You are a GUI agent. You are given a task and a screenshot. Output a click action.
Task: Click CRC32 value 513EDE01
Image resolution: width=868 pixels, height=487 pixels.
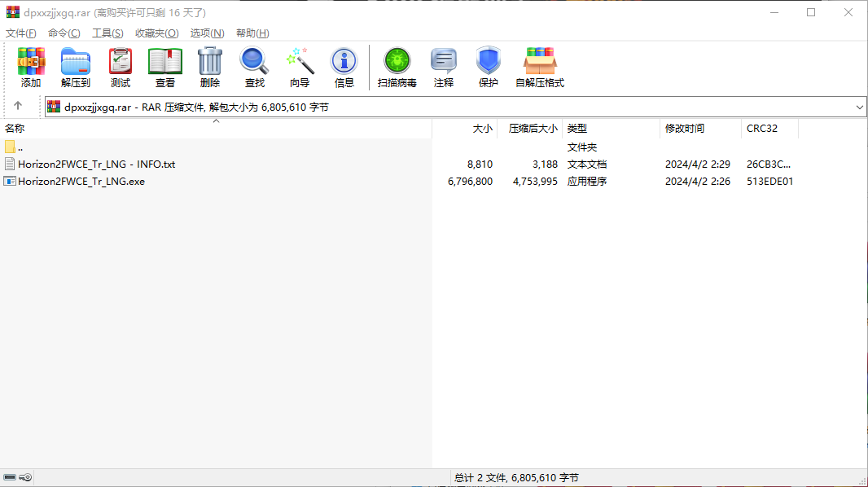pos(769,182)
